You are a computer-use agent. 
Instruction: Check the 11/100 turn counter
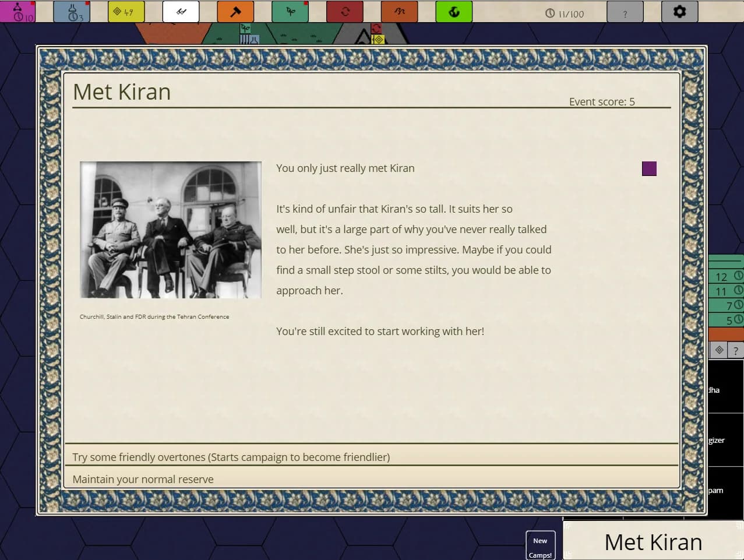565,13
